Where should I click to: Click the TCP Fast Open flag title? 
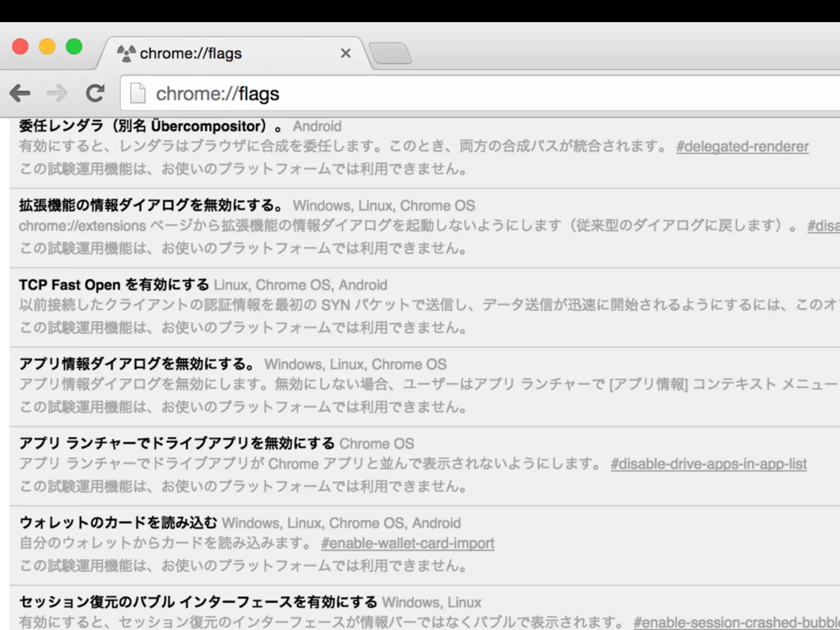(114, 285)
